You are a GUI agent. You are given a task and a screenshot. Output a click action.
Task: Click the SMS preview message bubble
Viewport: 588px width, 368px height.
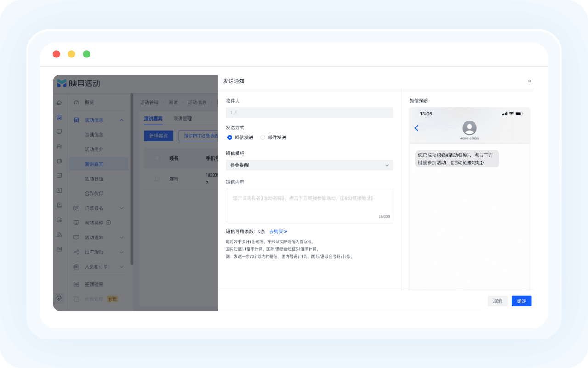(457, 159)
